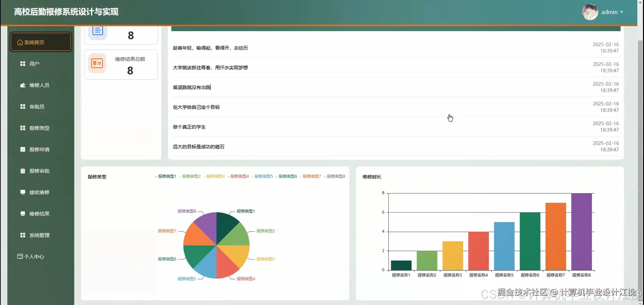The height and width of the screenshot is (305, 644).
Task: Open the 报修类型 sidebar menu
Action: click(41, 128)
